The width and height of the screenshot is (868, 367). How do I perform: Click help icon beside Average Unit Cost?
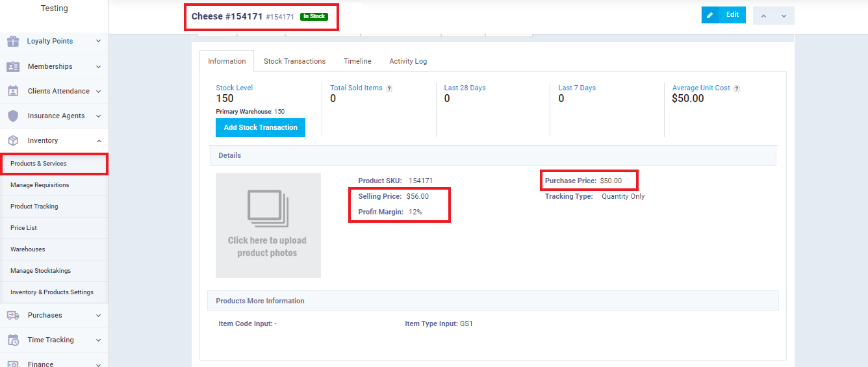tap(737, 88)
